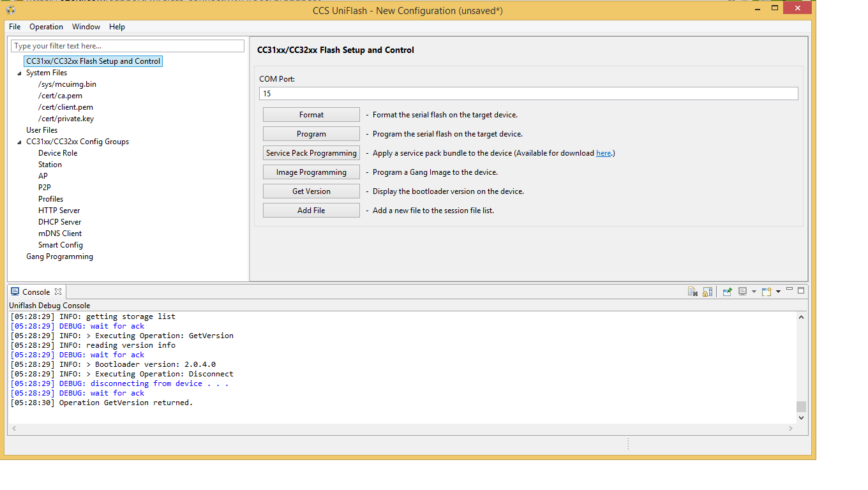
Task: Click the console horizontal scroll left arrow
Action: pos(13,429)
